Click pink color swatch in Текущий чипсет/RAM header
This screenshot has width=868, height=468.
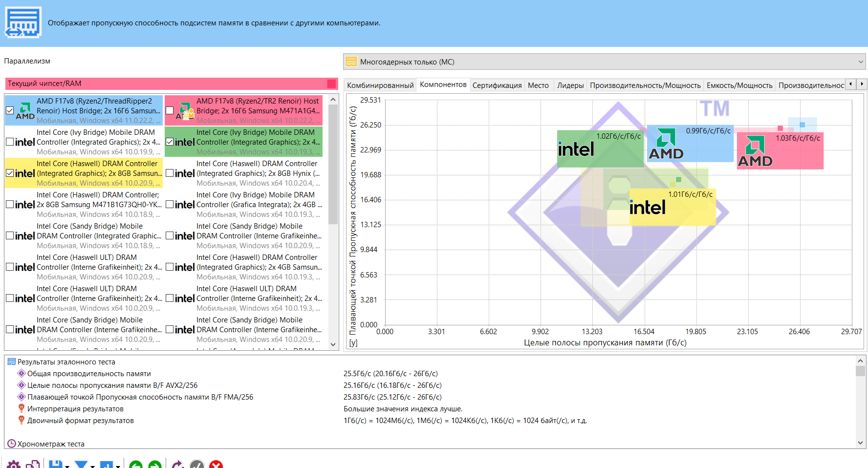331,84
